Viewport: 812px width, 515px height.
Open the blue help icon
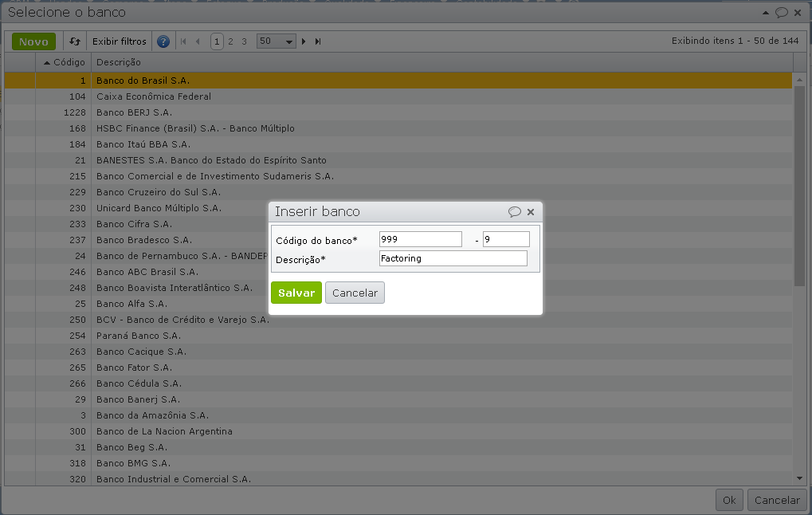tap(163, 41)
